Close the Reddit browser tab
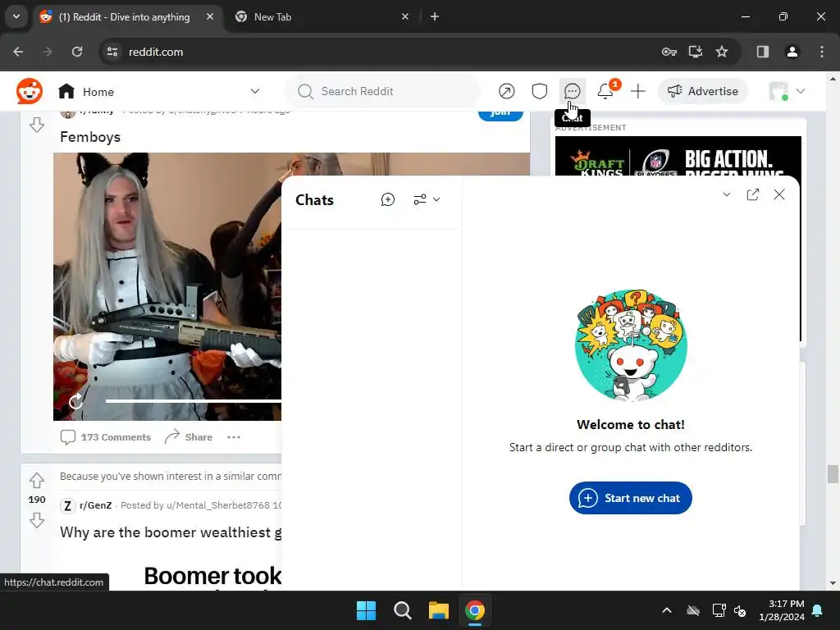 pos(210,16)
